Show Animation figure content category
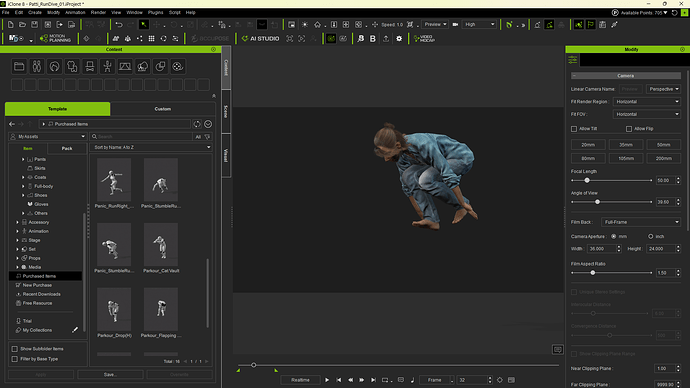The image size is (690, 388). (x=107, y=66)
